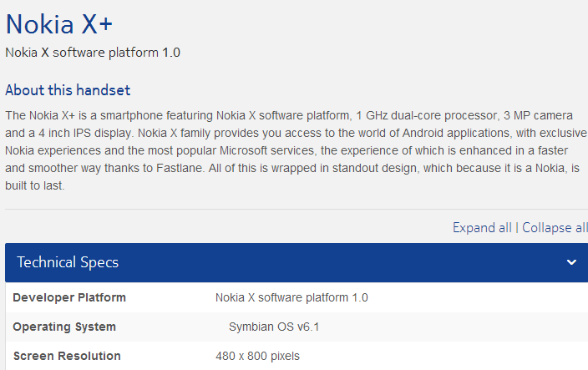The width and height of the screenshot is (588, 370).
Task: Click the Developer Platform value text
Action: (291, 297)
